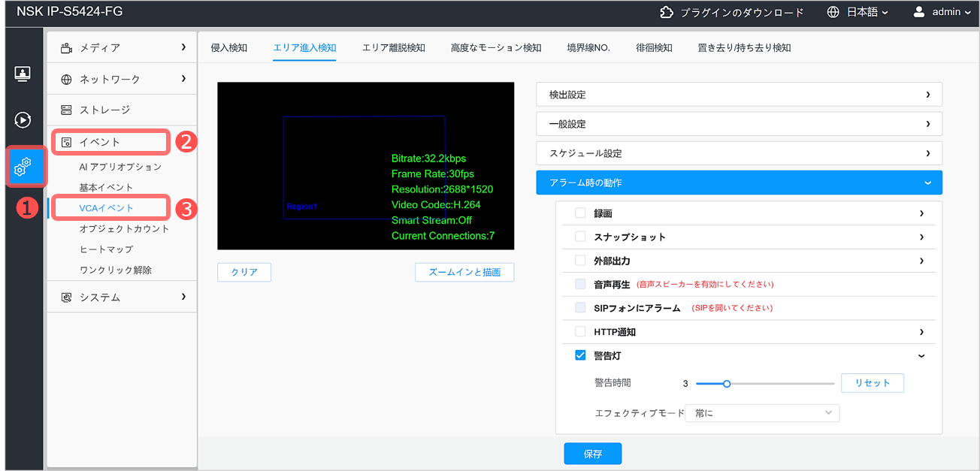
Task: Click the settings gear icon in sidebar
Action: [23, 167]
